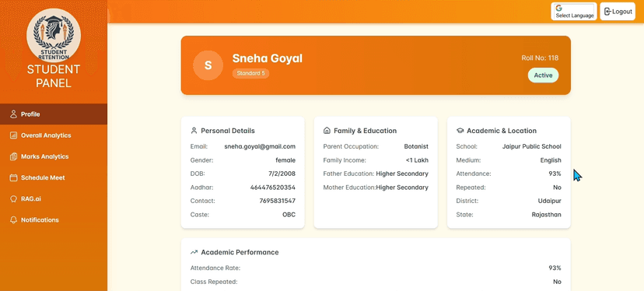Viewport: 644px width, 291px height.
Task: Click the Overall Analytics chart icon
Action: [x=13, y=135]
